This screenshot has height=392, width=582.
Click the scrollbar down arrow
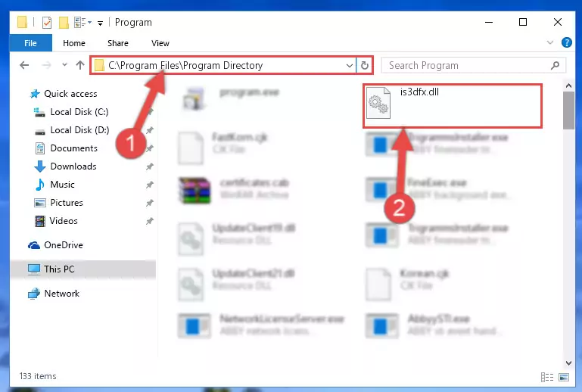568,362
